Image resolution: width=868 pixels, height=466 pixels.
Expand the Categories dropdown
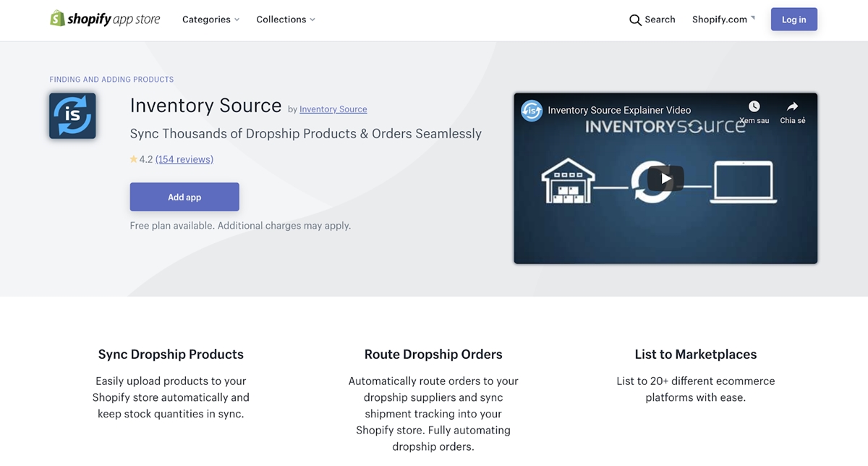tap(210, 20)
